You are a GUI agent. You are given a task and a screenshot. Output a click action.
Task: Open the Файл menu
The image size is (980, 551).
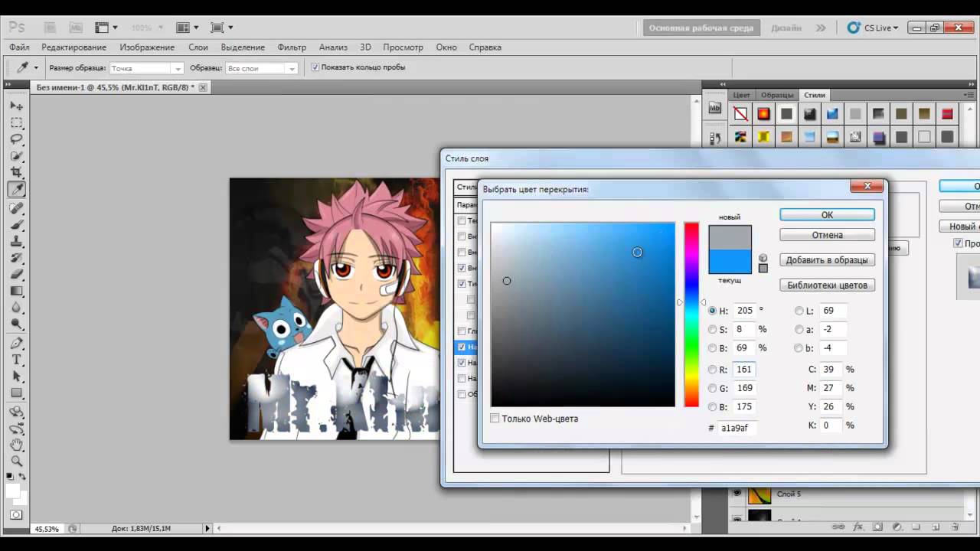(19, 47)
